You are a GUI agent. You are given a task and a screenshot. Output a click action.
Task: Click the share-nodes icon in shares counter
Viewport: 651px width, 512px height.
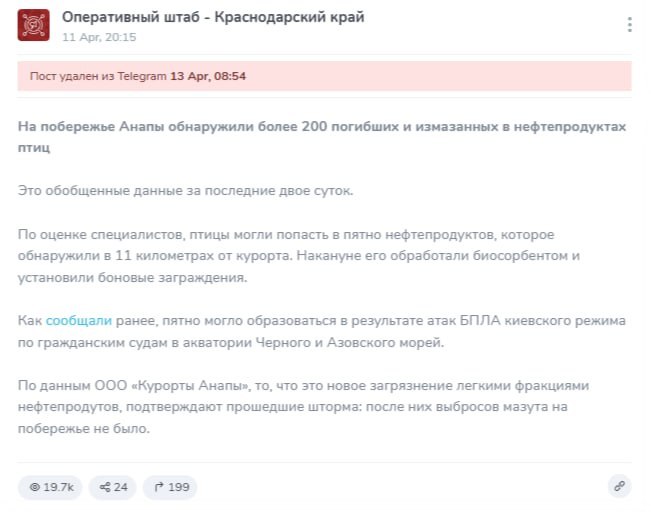103,487
